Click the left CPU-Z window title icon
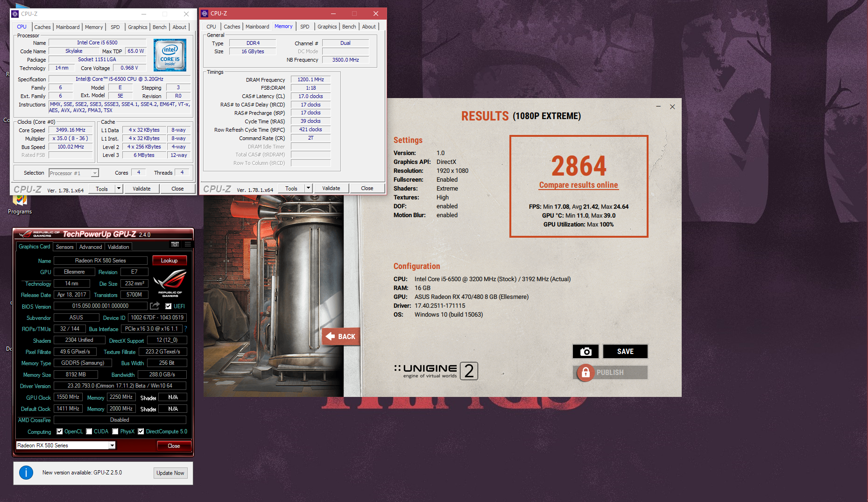This screenshot has height=502, width=868. (15, 14)
